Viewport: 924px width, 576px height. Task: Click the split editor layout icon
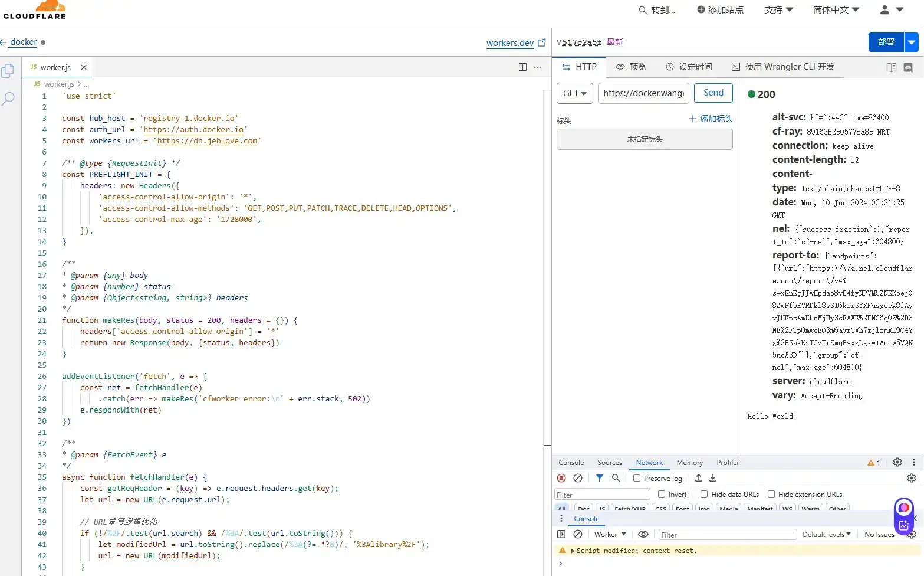522,67
